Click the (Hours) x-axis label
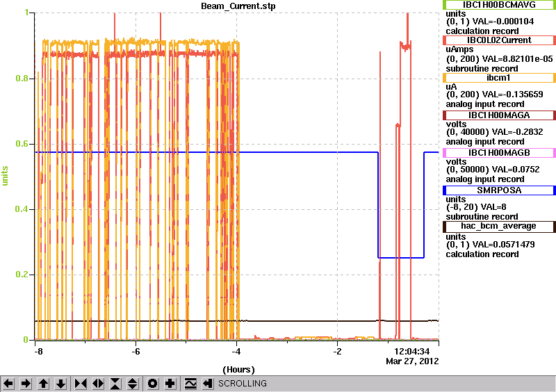Screen dimensions: 556x392 (x=238, y=370)
